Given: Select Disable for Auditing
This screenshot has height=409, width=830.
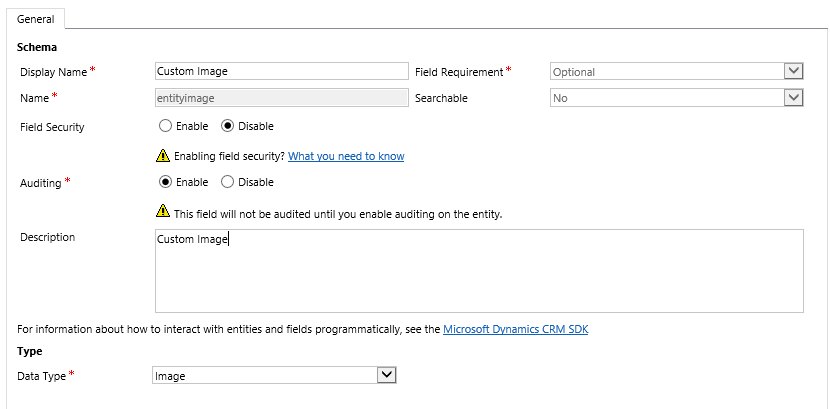Looking at the screenshot, I should [x=228, y=182].
